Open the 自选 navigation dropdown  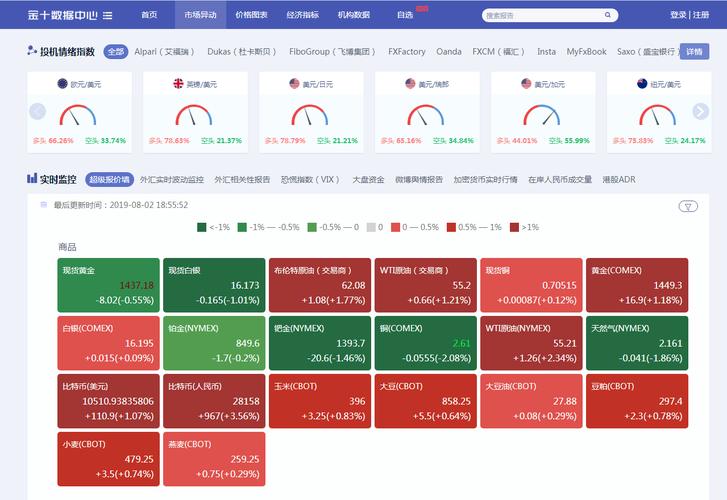point(405,15)
